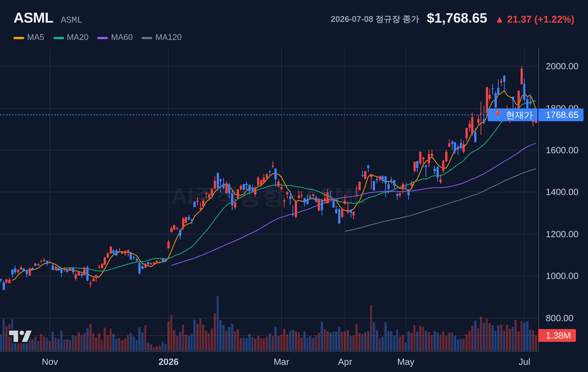588x372 pixels.
Task: Toggle the MA20 legend item
Action: coord(71,37)
